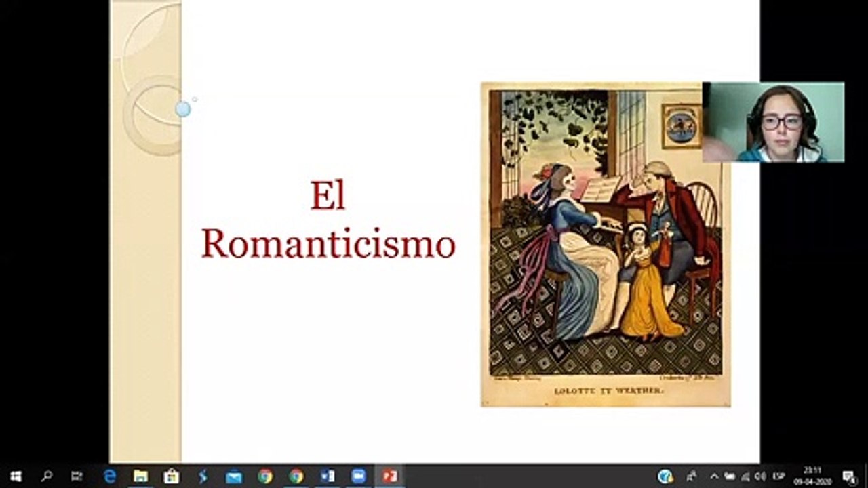Open the round blue tray icon beside People
The image size is (868, 488).
tap(665, 476)
